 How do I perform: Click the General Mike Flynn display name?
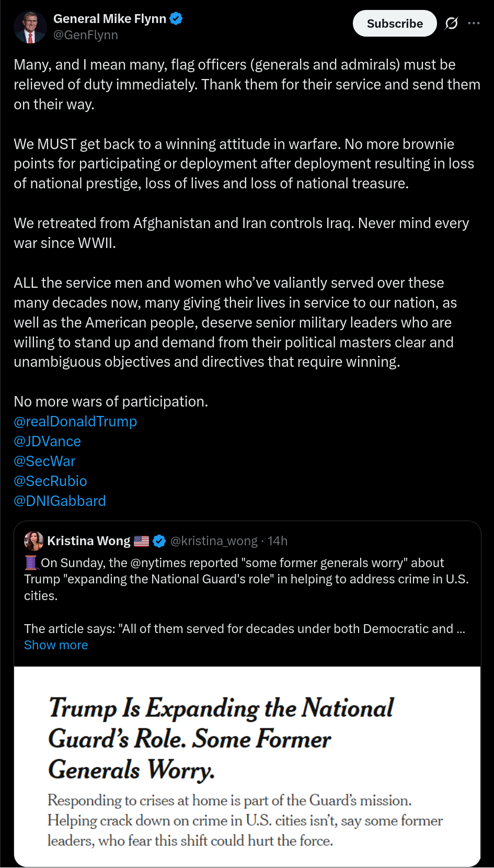tap(110, 19)
